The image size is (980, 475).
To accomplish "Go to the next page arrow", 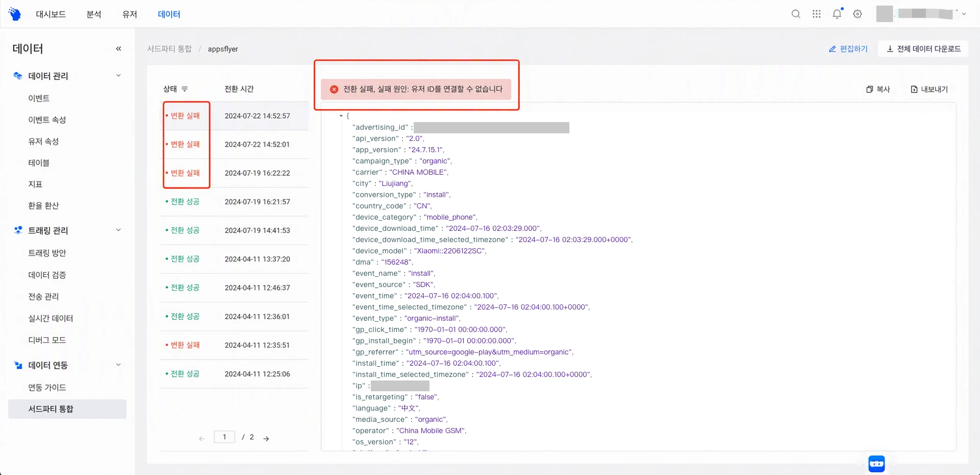I will [266, 438].
